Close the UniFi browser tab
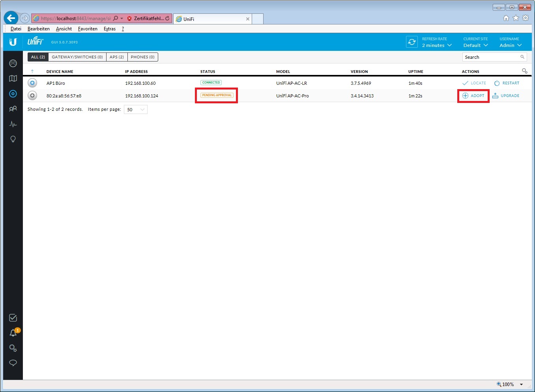This screenshot has width=535, height=392. (248, 19)
